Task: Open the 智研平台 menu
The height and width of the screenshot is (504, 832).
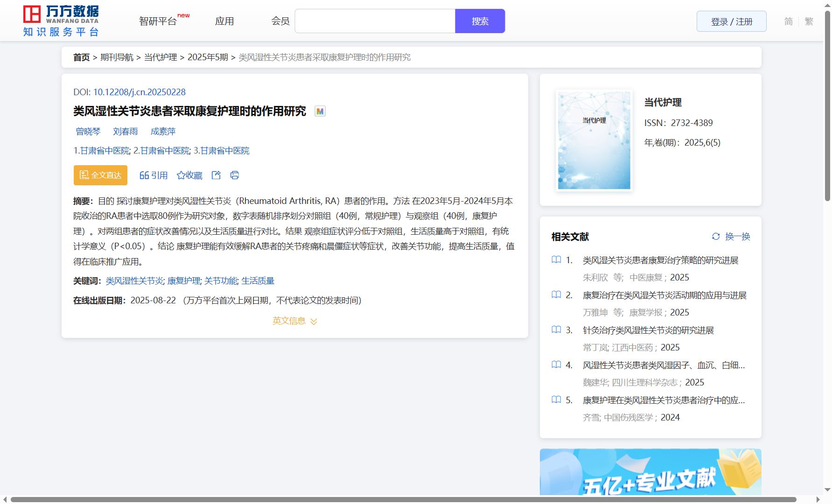Action: (x=158, y=21)
